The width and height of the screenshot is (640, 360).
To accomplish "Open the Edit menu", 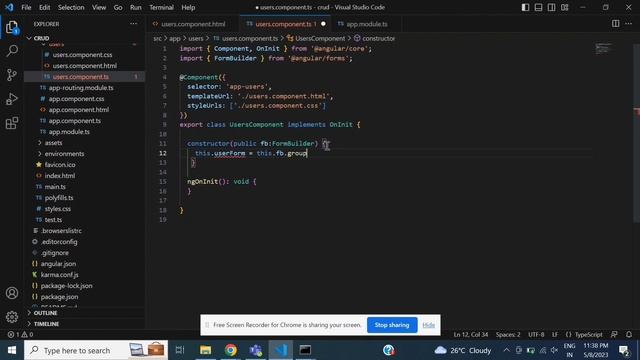I will click(x=44, y=7).
